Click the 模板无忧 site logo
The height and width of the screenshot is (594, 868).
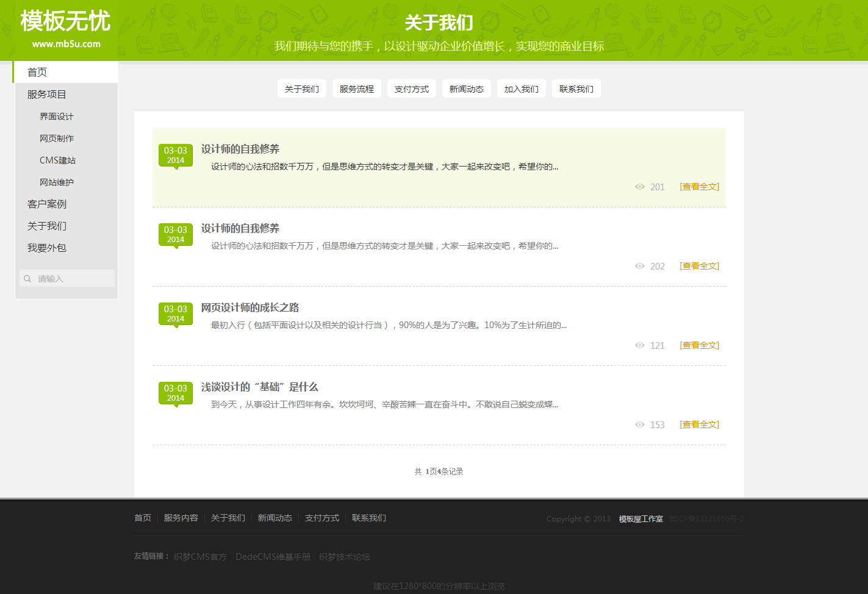pyautogui.click(x=65, y=28)
